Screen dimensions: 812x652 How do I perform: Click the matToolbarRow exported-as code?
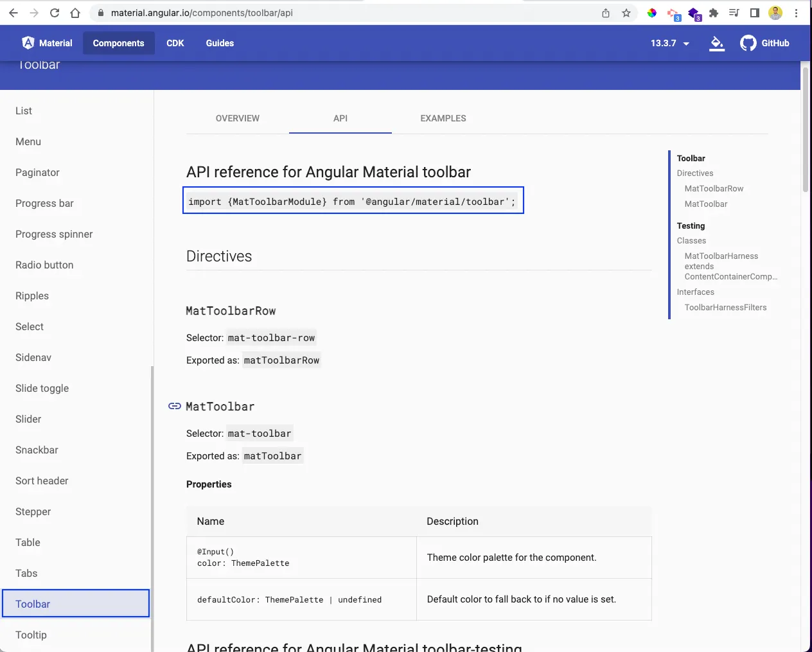click(281, 360)
